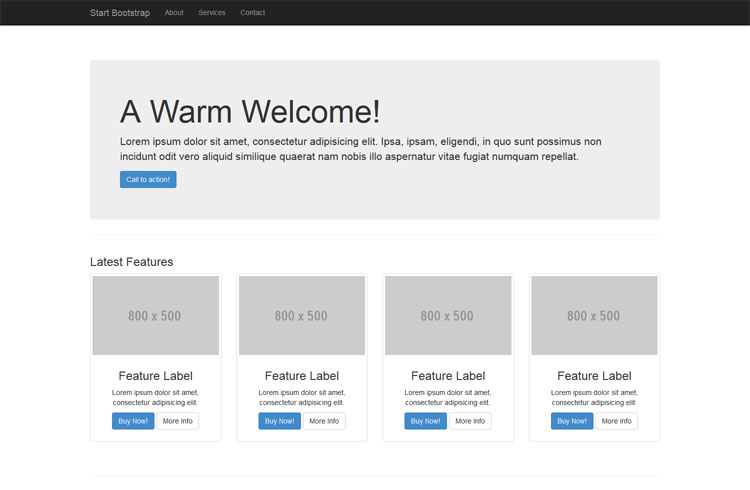Click the first card's Feature Label heading

155,376
